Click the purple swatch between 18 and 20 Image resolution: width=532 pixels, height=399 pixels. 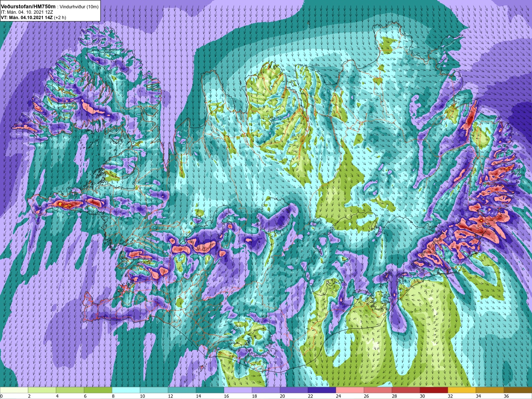[x=266, y=390]
